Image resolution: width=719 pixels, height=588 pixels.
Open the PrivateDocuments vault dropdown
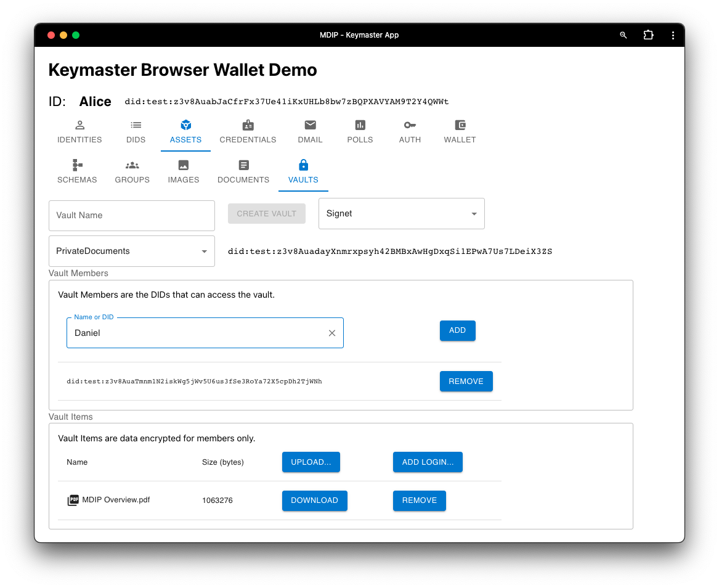(204, 251)
